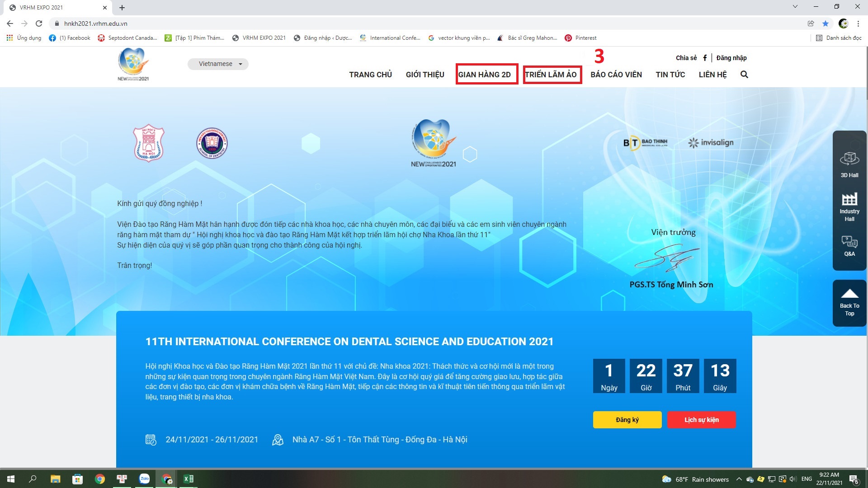Open Chrome's three-dot menu
The image size is (868, 488).
point(858,23)
